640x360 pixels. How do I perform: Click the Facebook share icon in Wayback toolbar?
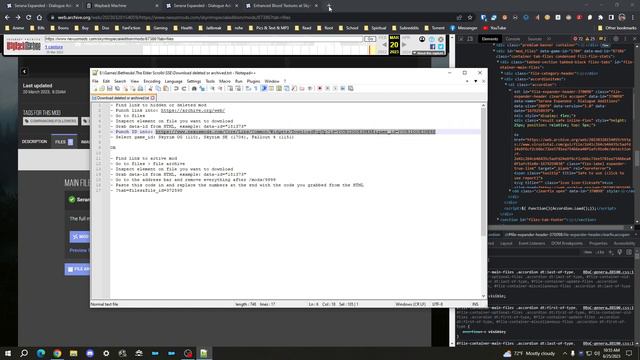pyautogui.click(x=433, y=47)
